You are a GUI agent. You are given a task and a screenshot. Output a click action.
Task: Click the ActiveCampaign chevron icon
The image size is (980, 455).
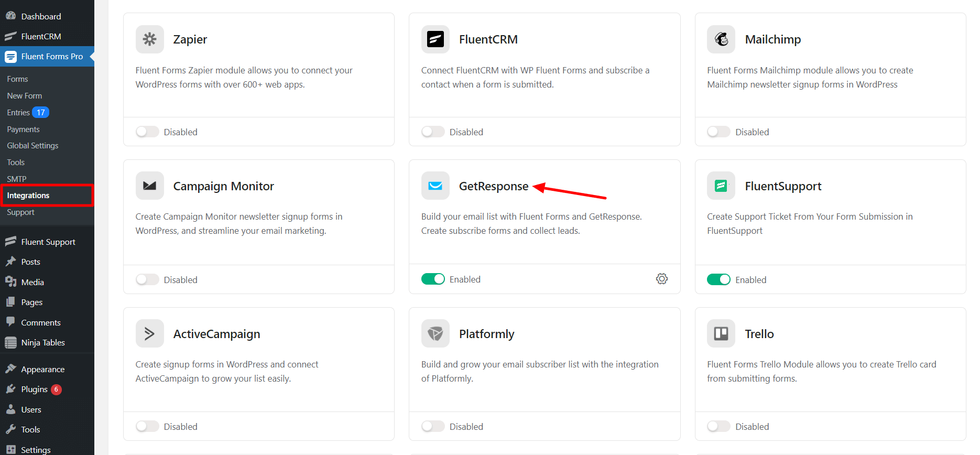click(x=149, y=334)
